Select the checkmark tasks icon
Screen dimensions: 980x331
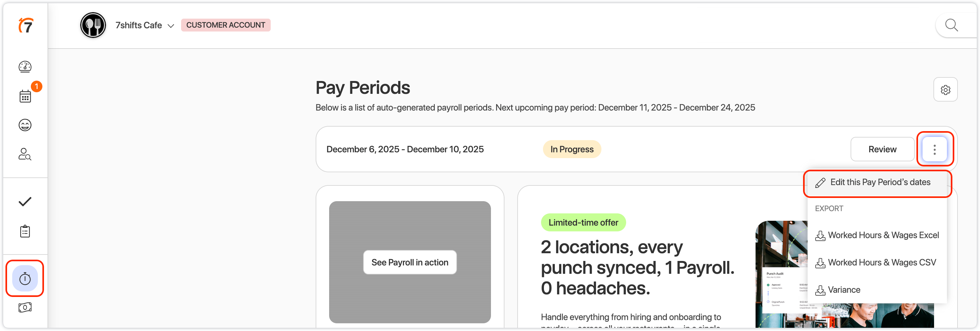point(25,201)
